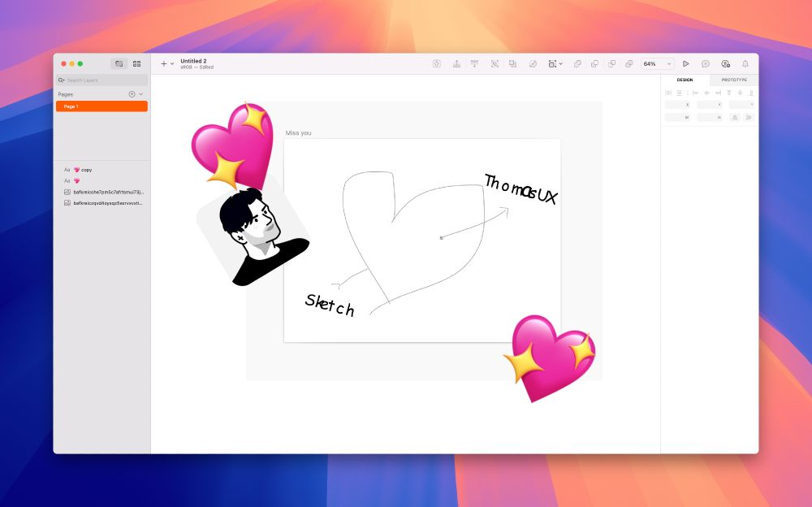Open the notifications bell
Screen dimensions: 812x507
(745, 63)
